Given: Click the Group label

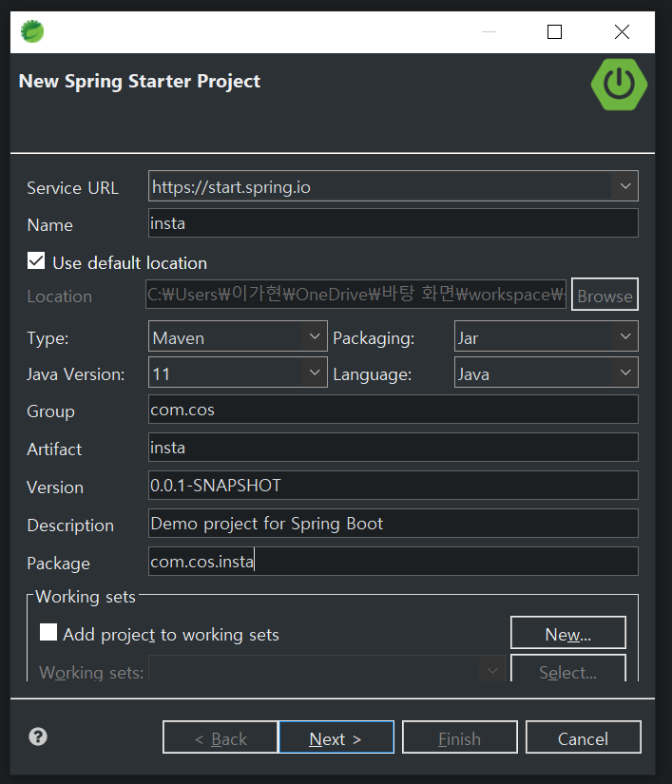Looking at the screenshot, I should pyautogui.click(x=50, y=411).
